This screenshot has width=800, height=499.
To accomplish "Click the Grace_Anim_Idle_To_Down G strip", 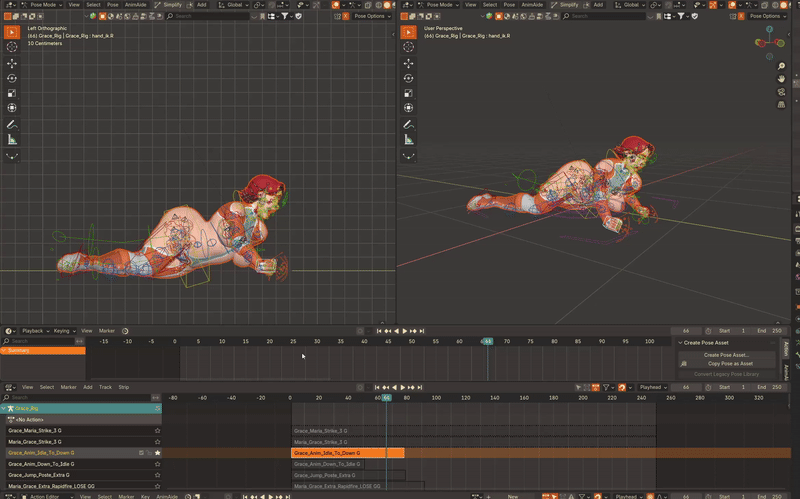I will 347,453.
